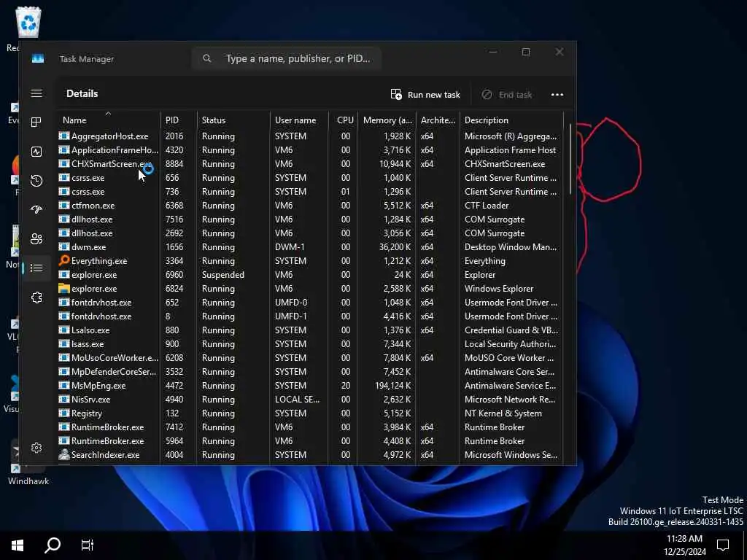Select MoUsoCoreWorker process row
Image resolution: width=747 pixels, height=560 pixels.
[309, 357]
